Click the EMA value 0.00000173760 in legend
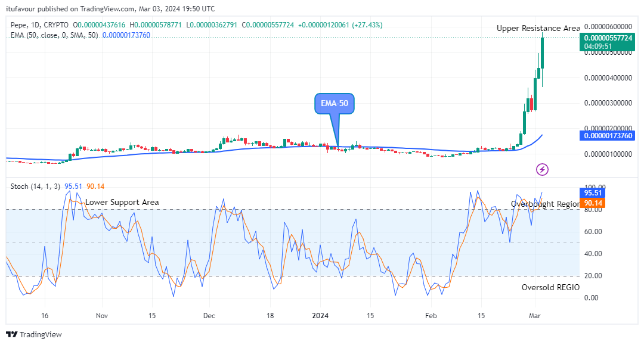Image resolution: width=644 pixels, height=345 pixels. pos(126,35)
